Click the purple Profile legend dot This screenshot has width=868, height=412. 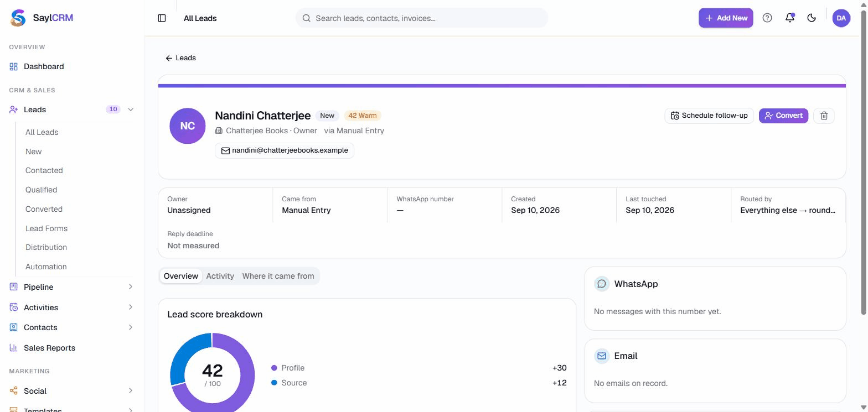pos(274,368)
